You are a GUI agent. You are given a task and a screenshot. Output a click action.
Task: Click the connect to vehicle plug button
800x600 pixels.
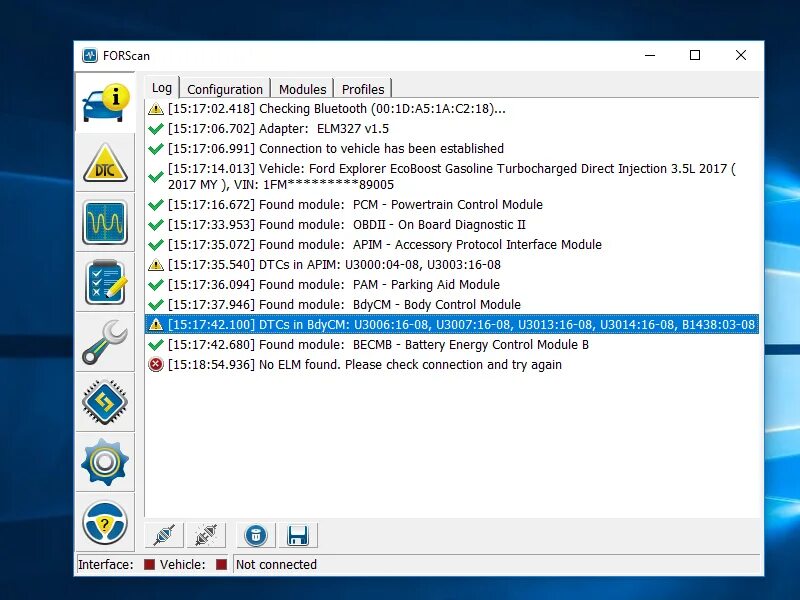tap(164, 535)
